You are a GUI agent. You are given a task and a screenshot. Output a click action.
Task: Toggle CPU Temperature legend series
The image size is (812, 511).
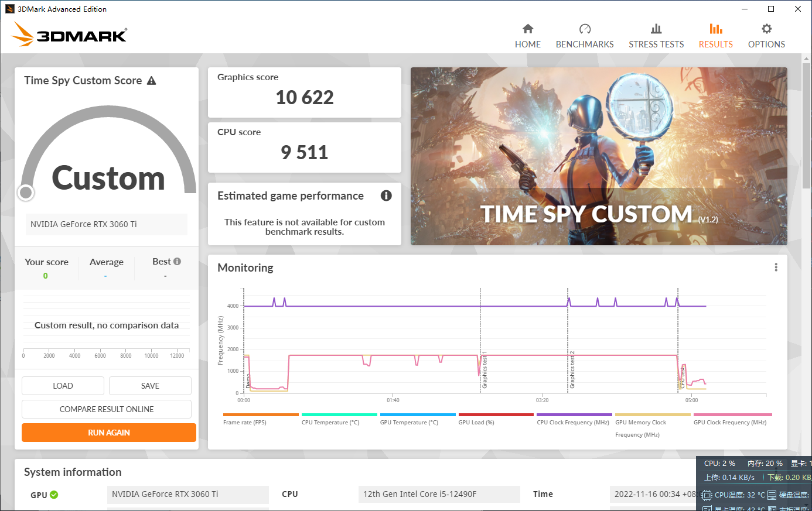pos(330,422)
